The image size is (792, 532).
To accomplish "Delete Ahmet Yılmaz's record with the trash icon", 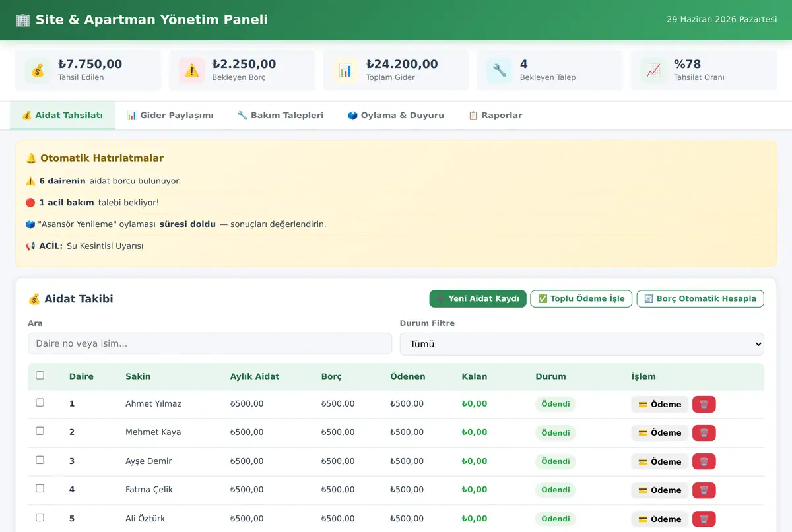I will pyautogui.click(x=704, y=404).
